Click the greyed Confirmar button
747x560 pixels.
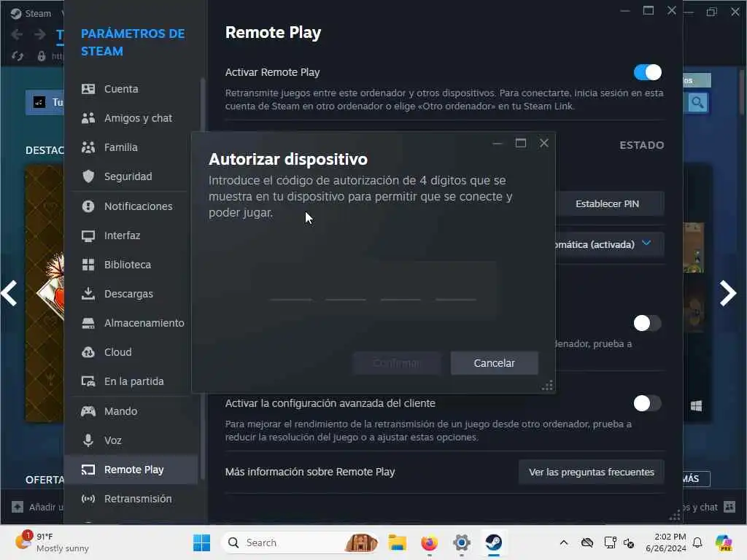[396, 363]
